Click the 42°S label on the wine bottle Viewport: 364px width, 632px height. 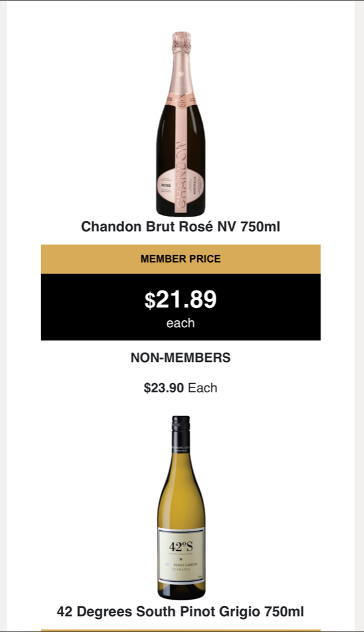click(181, 547)
